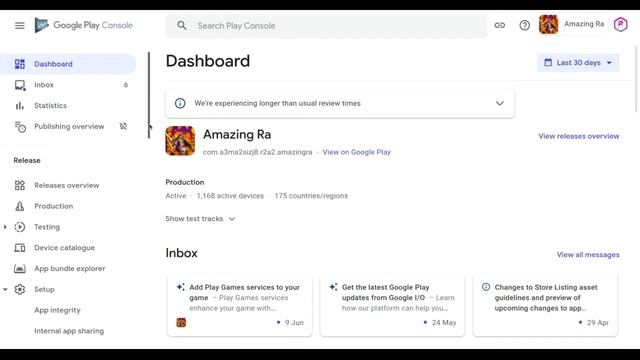Image resolution: width=640 pixels, height=360 pixels.
Task: Click the Amazing Ra app thumbnail in header
Action: coord(549,24)
